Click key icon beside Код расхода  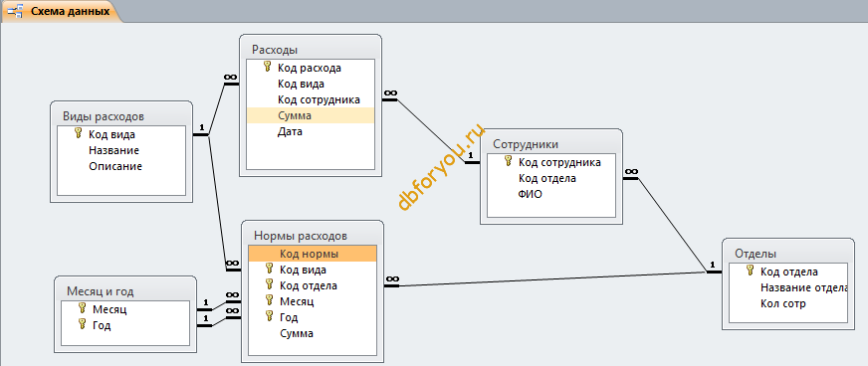pyautogui.click(x=268, y=68)
